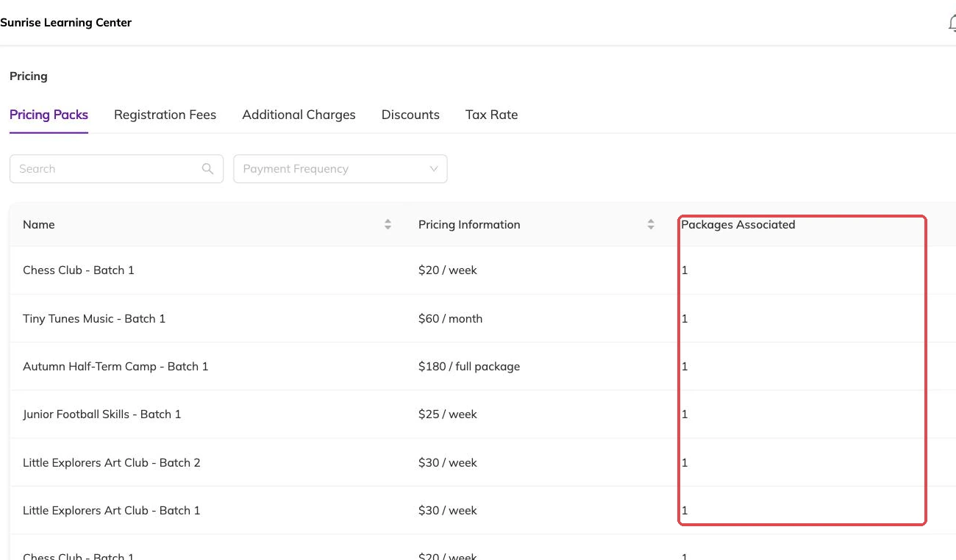Click the Pricing page heading
Viewport: 956px width, 560px height.
[x=29, y=76]
